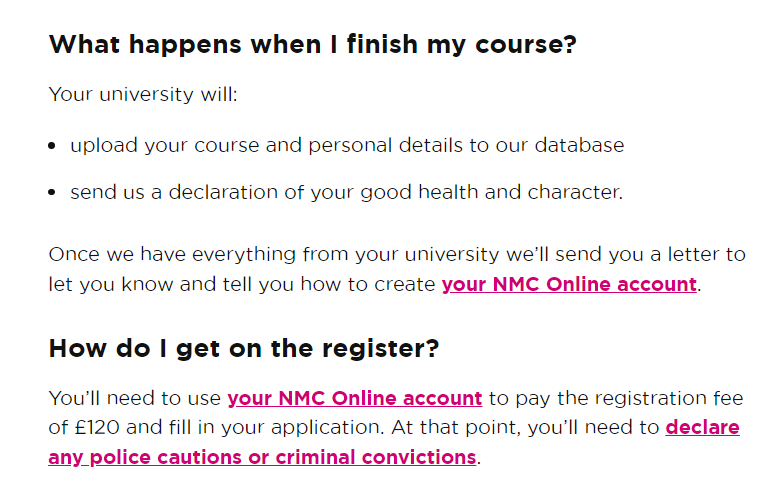Click the phrase 'good health and character'
Viewport: 768px width, 494px height.
click(x=491, y=192)
